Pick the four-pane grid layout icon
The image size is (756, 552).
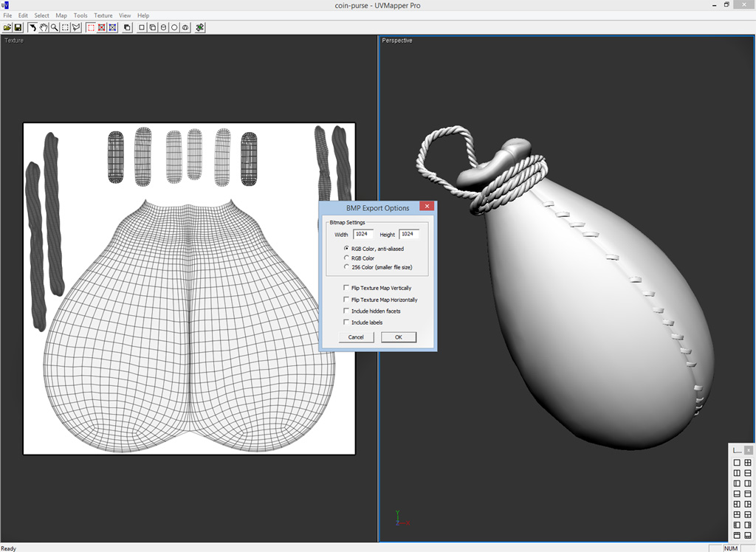(x=748, y=463)
